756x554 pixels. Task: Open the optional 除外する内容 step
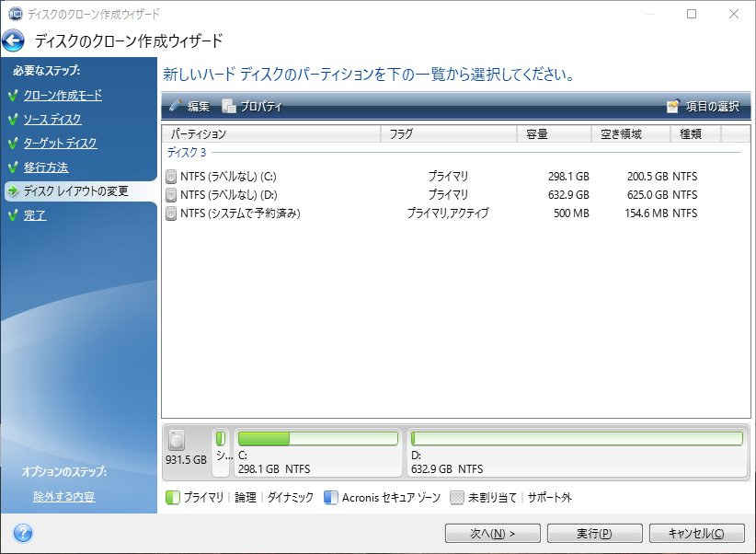[x=64, y=497]
